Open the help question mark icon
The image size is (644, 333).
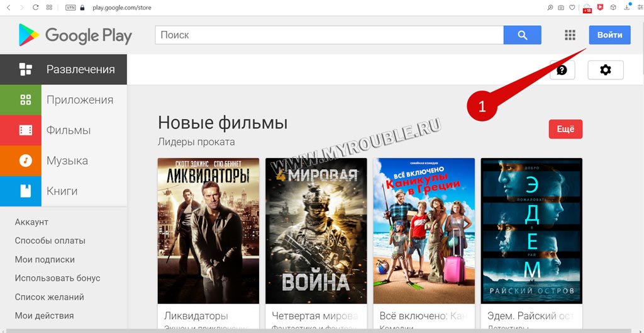(x=562, y=71)
